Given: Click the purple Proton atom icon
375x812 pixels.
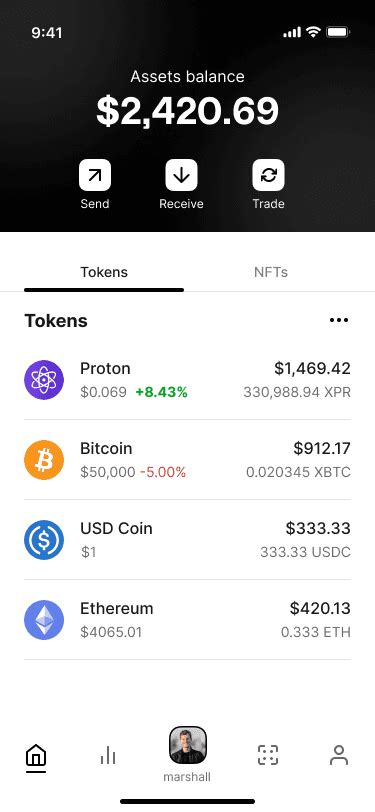Looking at the screenshot, I should [44, 380].
